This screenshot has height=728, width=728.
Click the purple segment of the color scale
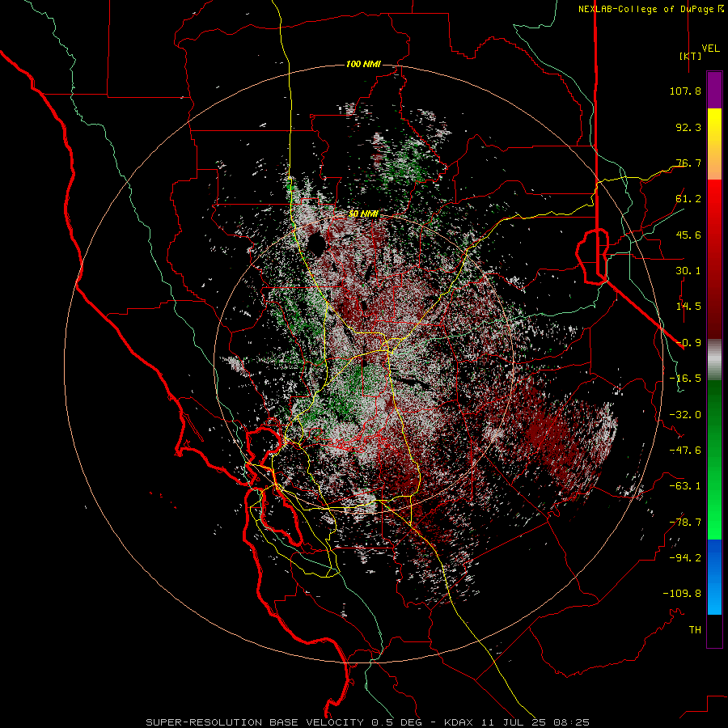point(714,91)
